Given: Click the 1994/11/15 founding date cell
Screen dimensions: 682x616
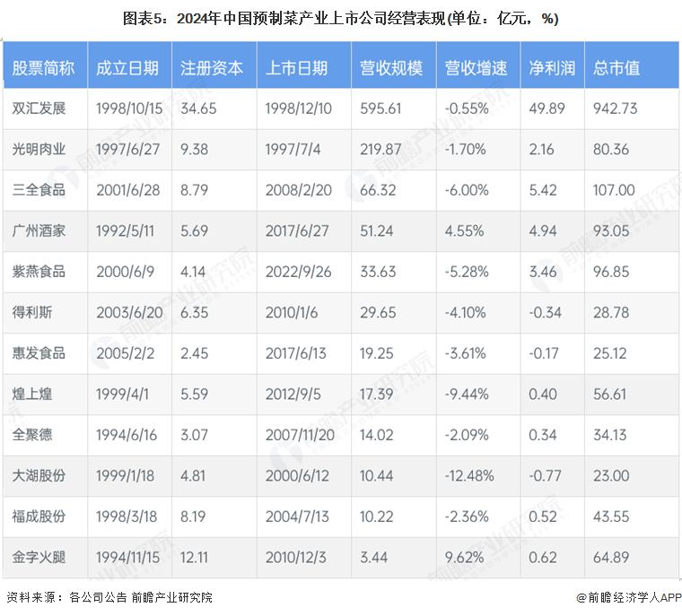Looking at the screenshot, I should pyautogui.click(x=127, y=558).
